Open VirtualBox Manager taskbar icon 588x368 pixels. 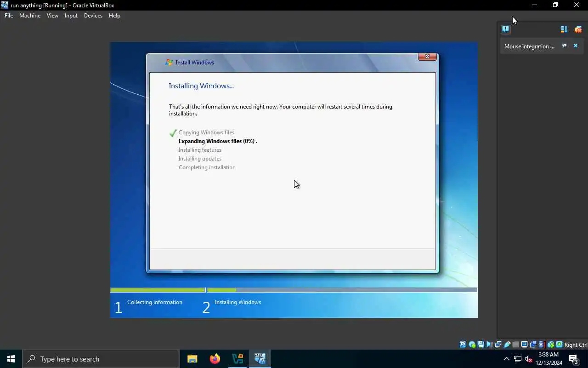pyautogui.click(x=237, y=359)
